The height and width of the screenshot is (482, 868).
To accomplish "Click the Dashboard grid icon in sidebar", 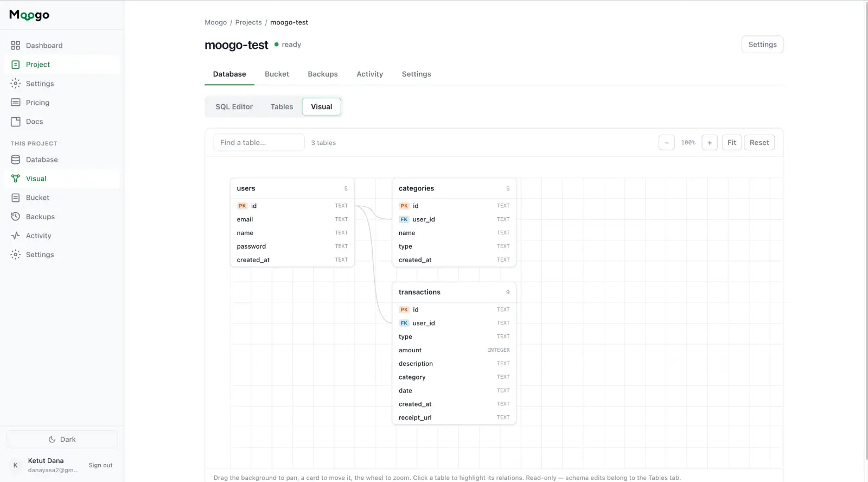I will (x=16, y=46).
